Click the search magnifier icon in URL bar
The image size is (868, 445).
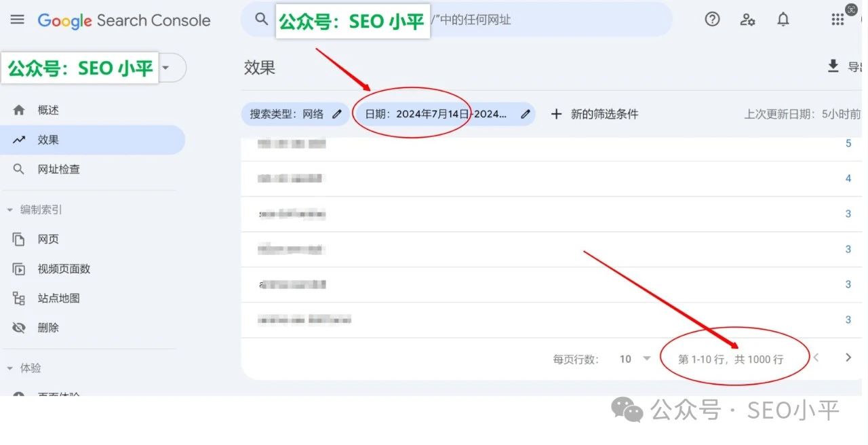262,19
